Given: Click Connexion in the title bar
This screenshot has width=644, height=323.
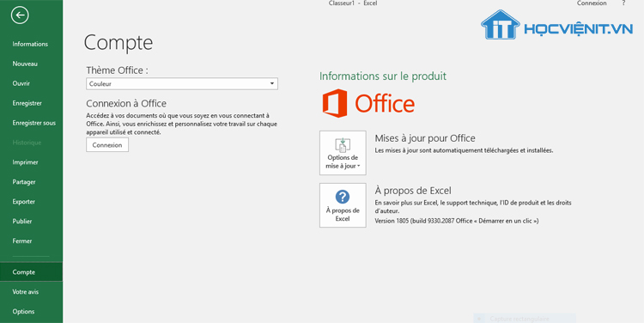Looking at the screenshot, I should click(x=592, y=3).
